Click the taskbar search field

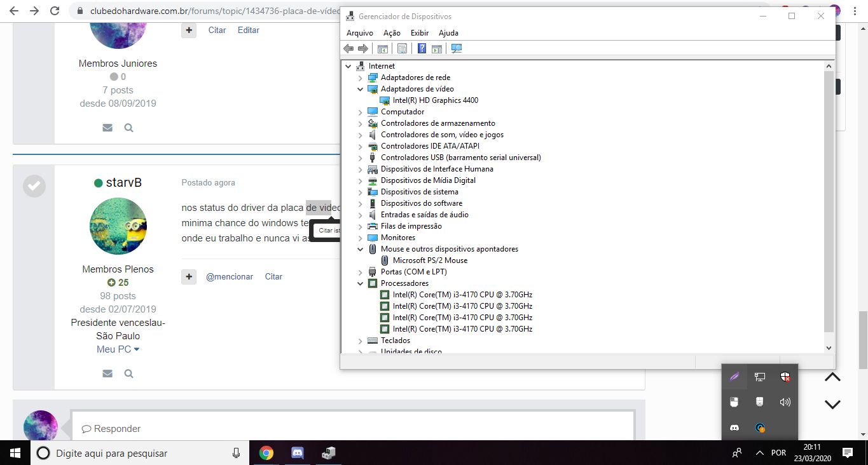pos(140,453)
